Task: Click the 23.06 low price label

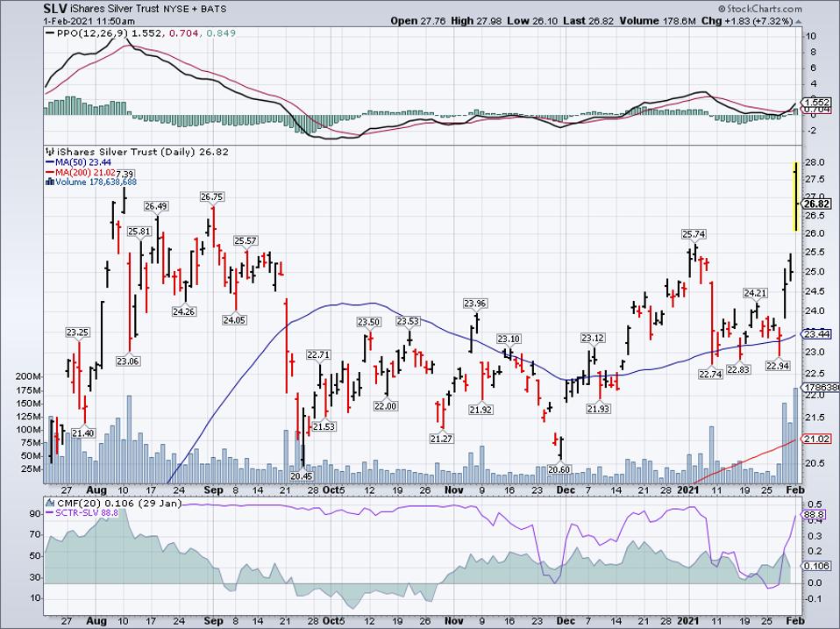Action: [x=127, y=361]
